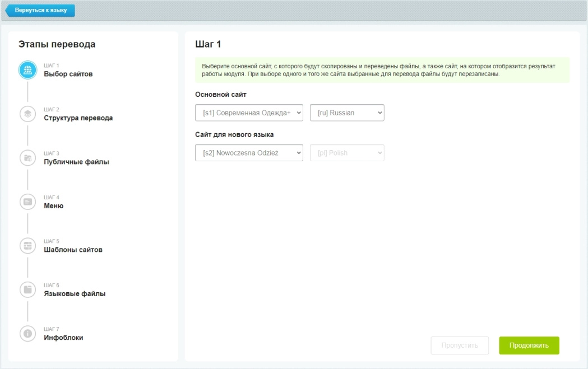Select the Шаблоны сайтов step label
Image resolution: width=588 pixels, height=369 pixels.
(x=73, y=250)
